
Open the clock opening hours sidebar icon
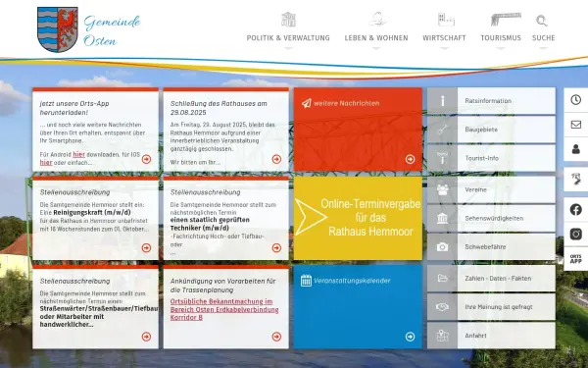point(576,100)
